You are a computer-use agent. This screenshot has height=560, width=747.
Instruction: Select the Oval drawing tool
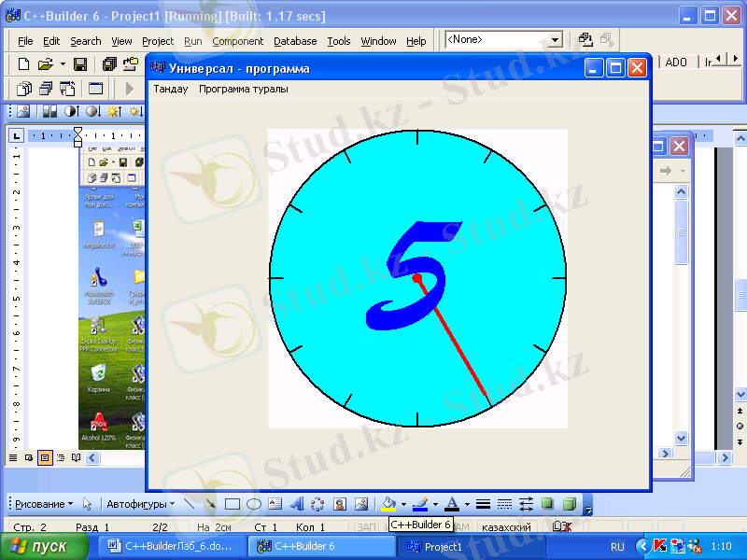[253, 504]
